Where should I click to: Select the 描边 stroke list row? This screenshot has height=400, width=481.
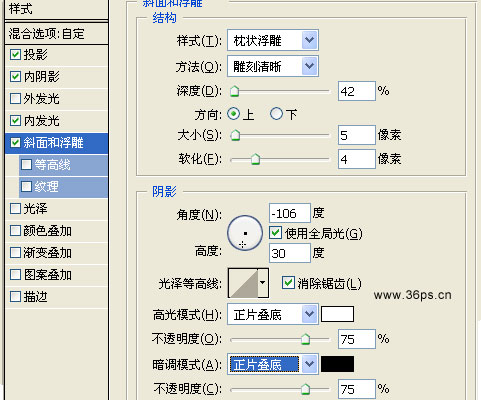click(x=57, y=297)
